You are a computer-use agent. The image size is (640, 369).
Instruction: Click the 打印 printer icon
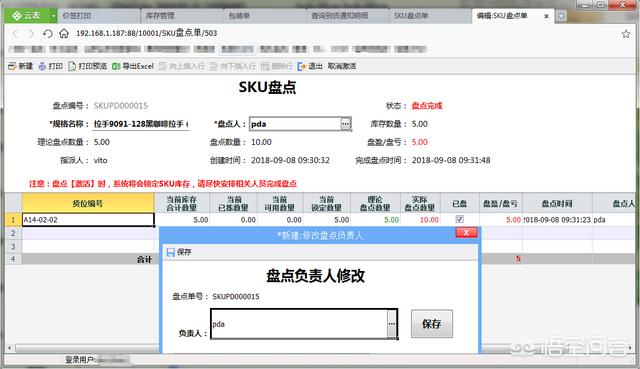click(x=42, y=66)
